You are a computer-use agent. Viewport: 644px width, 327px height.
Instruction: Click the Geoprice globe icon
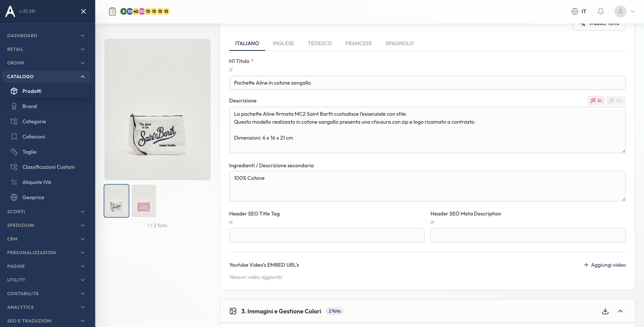[14, 197]
